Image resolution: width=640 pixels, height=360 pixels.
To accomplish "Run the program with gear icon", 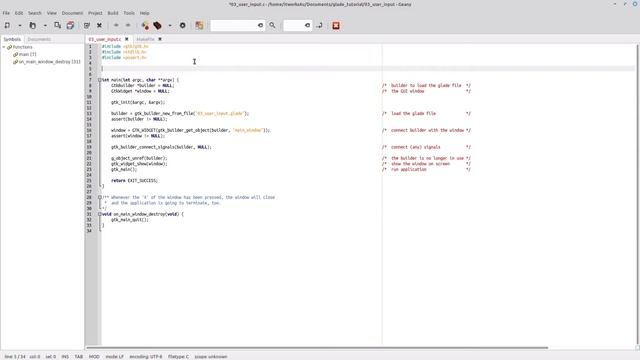I will [x=182, y=25].
